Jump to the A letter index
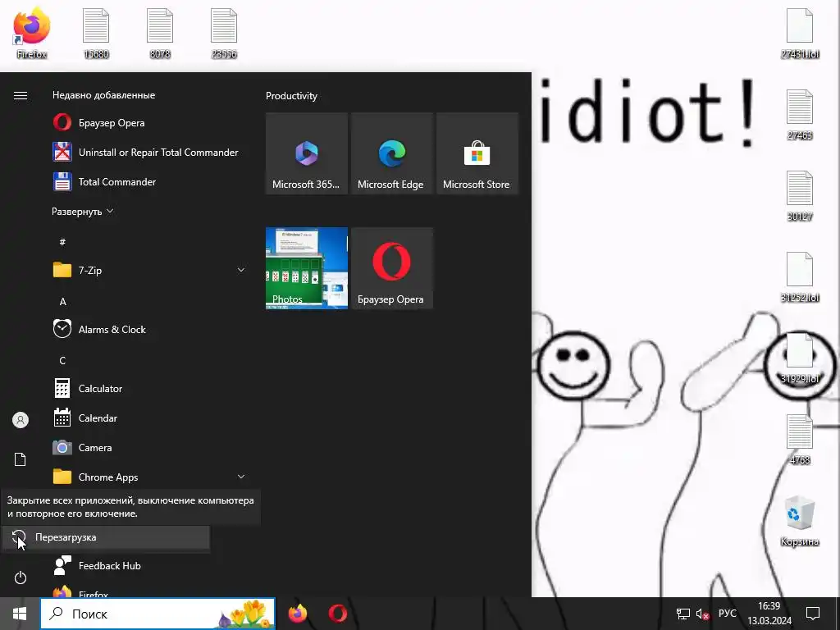This screenshot has width=840, height=630. coord(62,301)
